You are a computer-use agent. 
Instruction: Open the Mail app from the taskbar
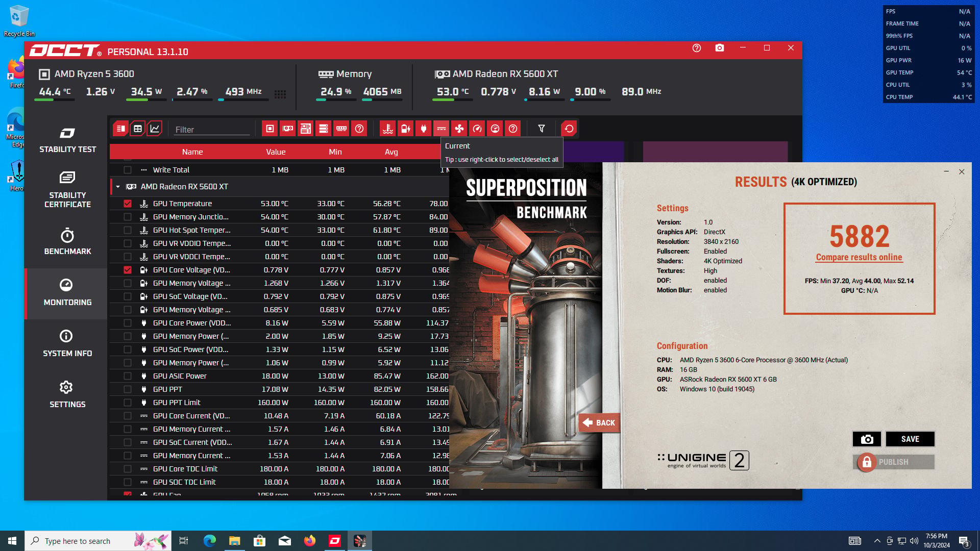click(x=285, y=541)
